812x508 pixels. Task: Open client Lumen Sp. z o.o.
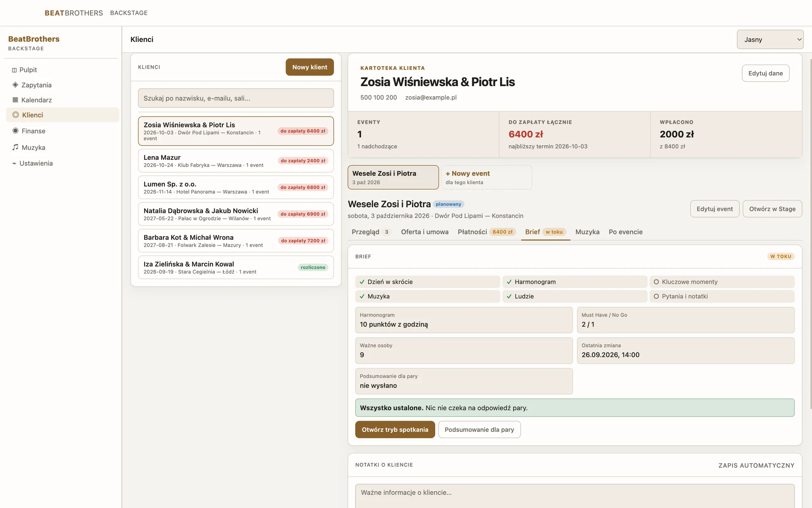236,187
